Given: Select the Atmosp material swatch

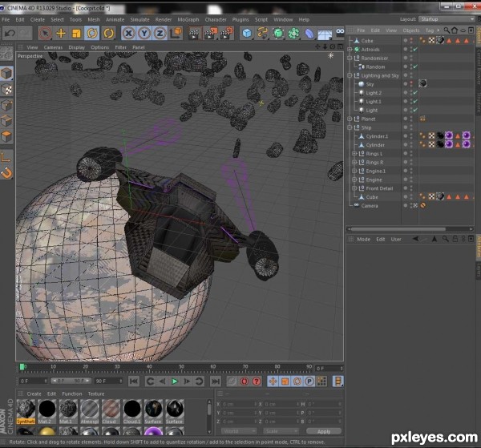Looking at the screenshot, I should point(90,411).
